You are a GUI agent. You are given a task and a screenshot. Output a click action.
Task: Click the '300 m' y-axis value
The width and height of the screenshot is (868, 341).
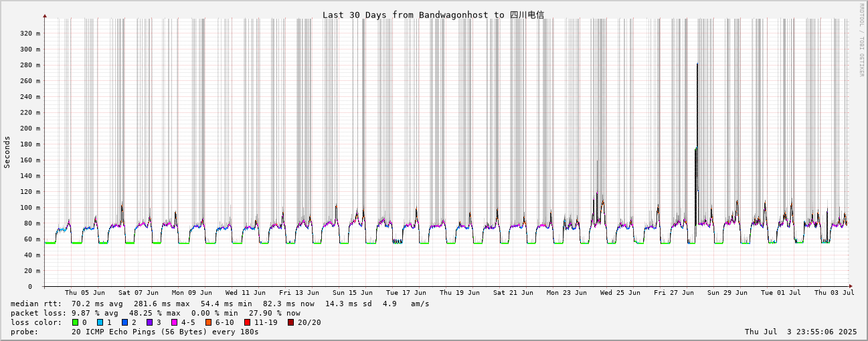pyautogui.click(x=29, y=49)
